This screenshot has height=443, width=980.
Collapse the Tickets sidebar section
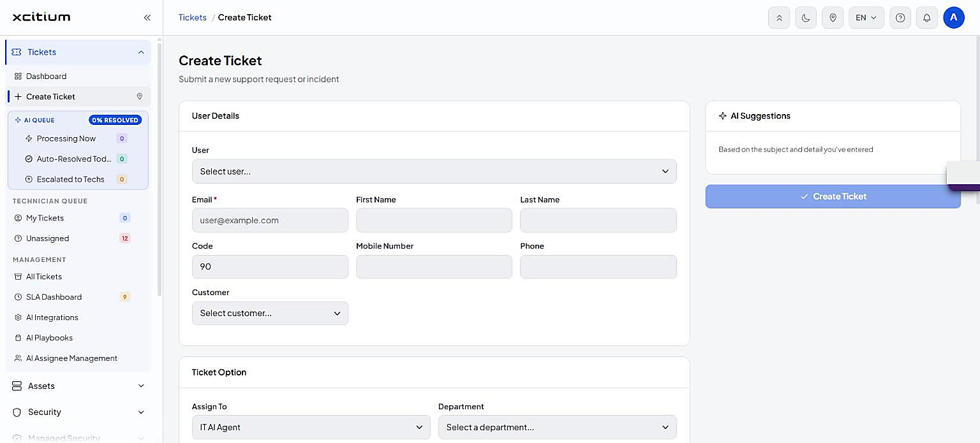point(141,52)
